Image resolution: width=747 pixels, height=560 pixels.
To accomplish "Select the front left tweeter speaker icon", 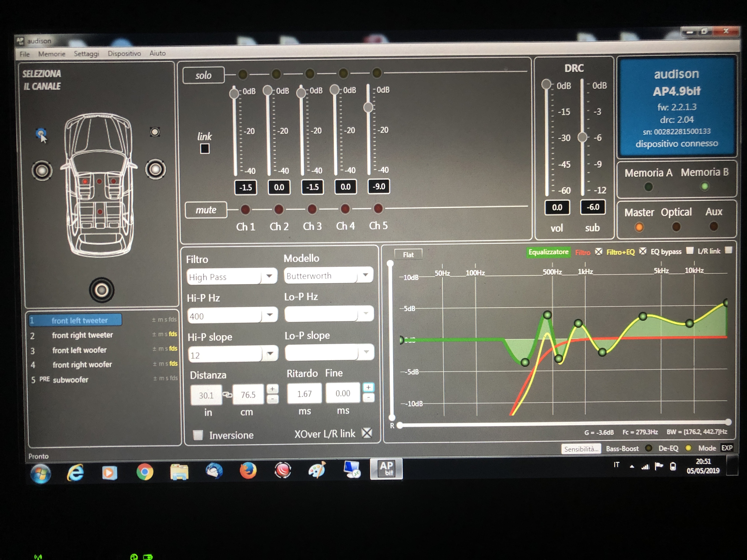I will [41, 134].
